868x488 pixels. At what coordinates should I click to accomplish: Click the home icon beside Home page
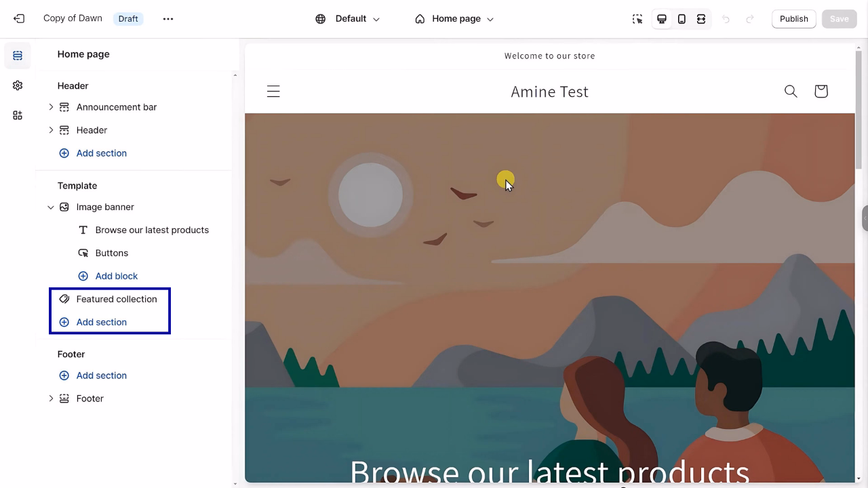click(x=420, y=19)
